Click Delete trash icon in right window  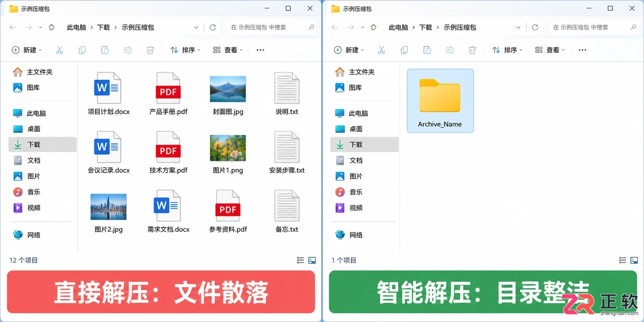tap(473, 50)
